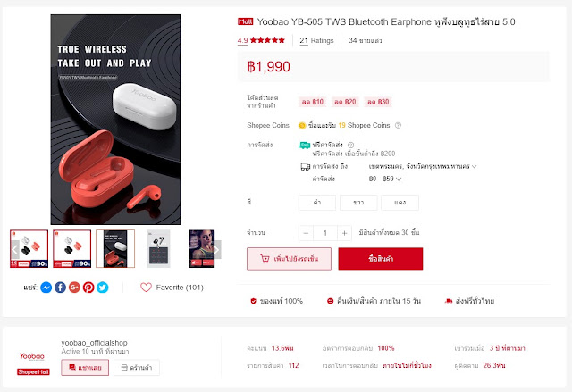
Task: Add item to cart button
Action: click(x=289, y=259)
